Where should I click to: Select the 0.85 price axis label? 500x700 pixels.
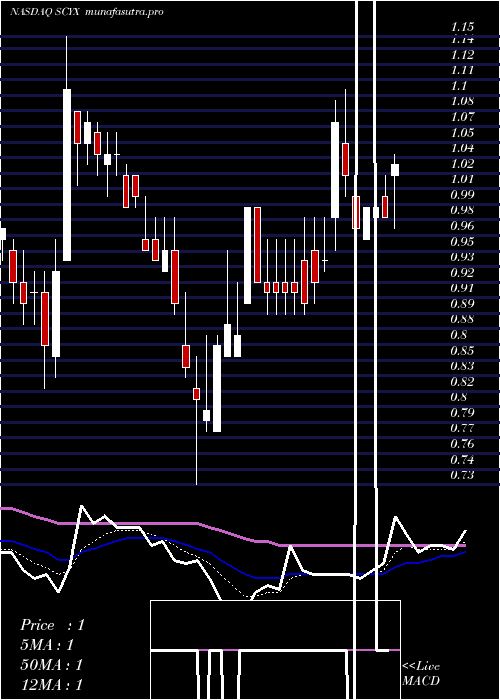(x=462, y=350)
